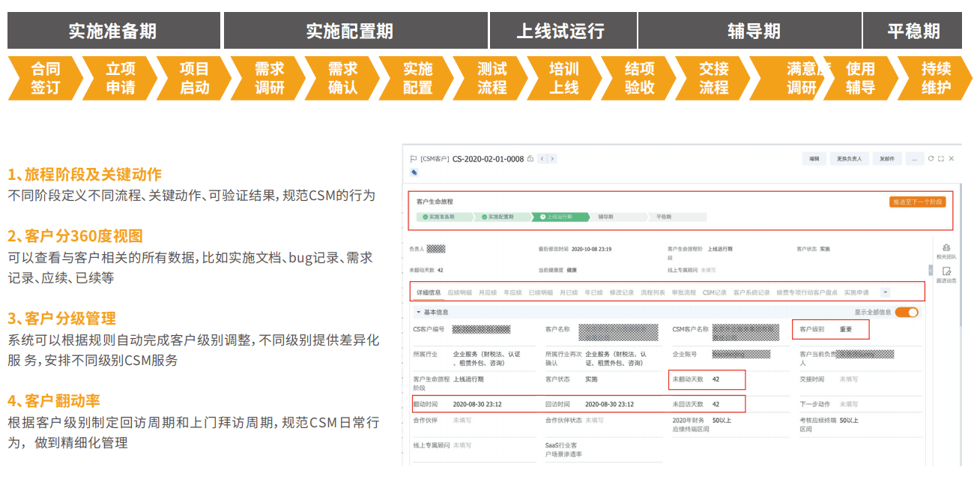Click the 立项申请 step arrow
Screen dimensions: 980x488
point(119,78)
